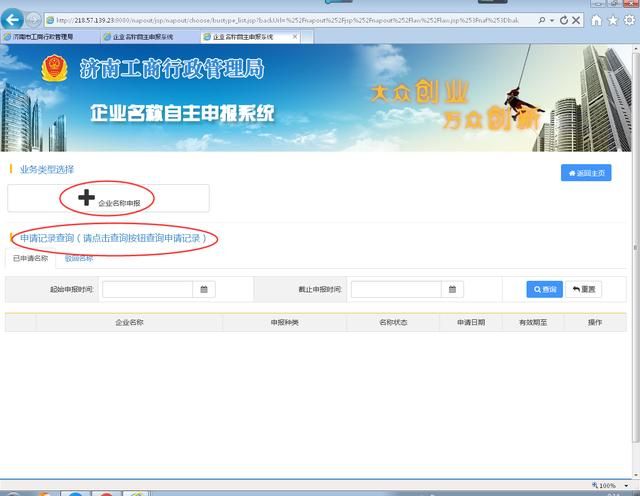The width and height of the screenshot is (640, 496).
Task: Click the 申请记录查询 section heading
Action: [x=113, y=238]
